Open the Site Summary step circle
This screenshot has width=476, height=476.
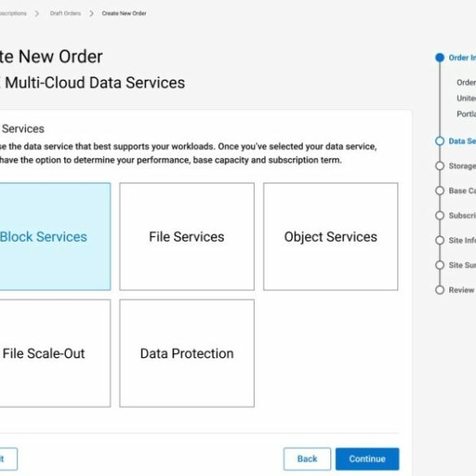[x=439, y=265]
